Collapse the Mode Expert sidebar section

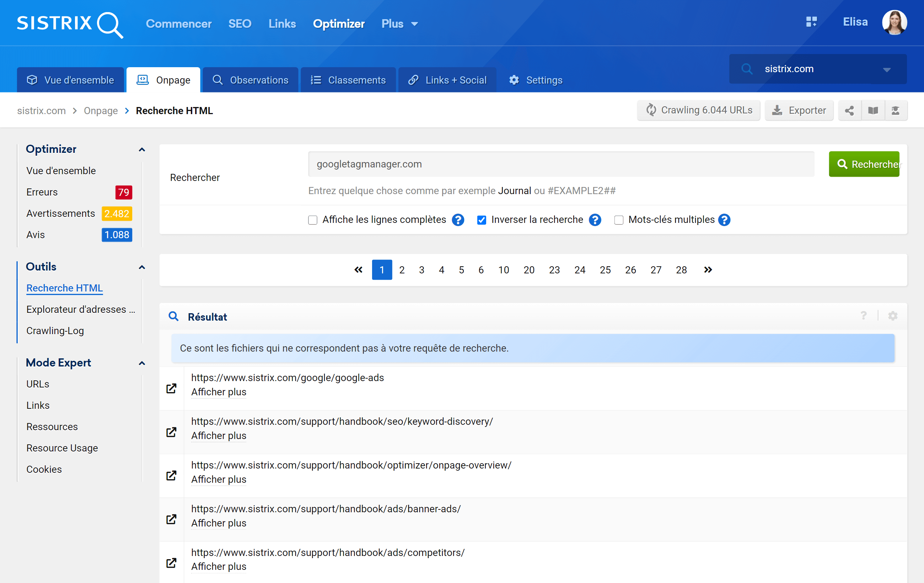142,363
